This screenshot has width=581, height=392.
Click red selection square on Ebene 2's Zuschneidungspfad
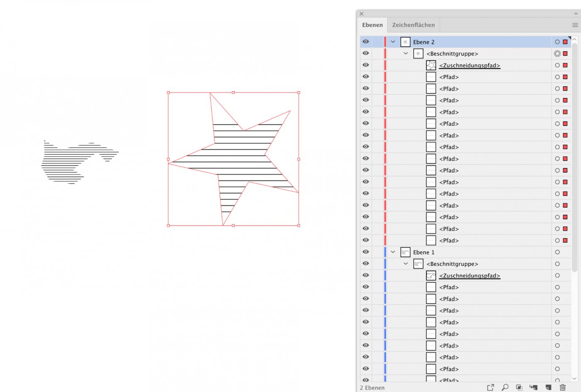[x=565, y=65]
